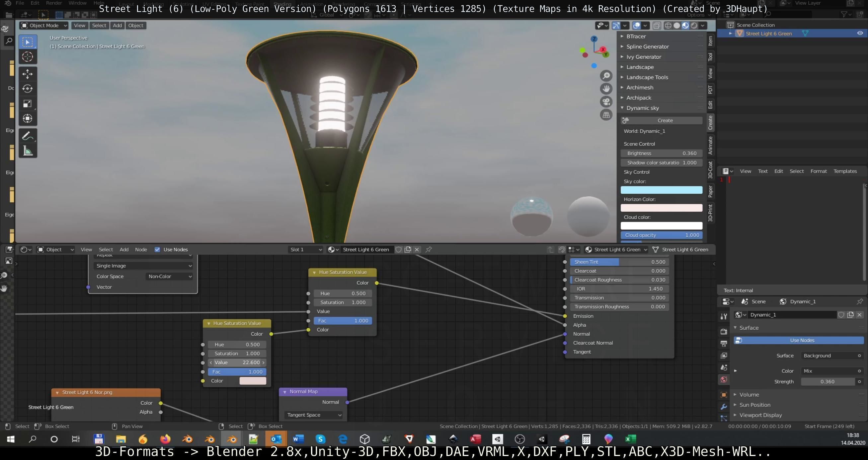The width and height of the screenshot is (868, 460).
Task: Click the Sheen Tint slider
Action: tap(619, 262)
